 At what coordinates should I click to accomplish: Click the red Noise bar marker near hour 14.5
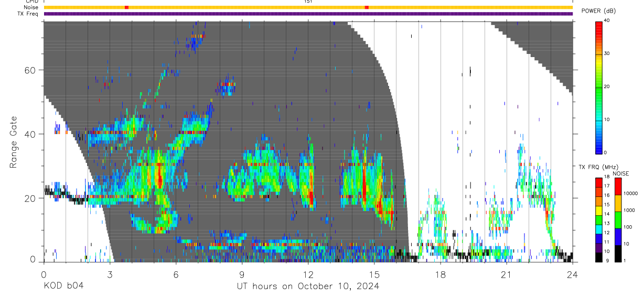(367, 7)
